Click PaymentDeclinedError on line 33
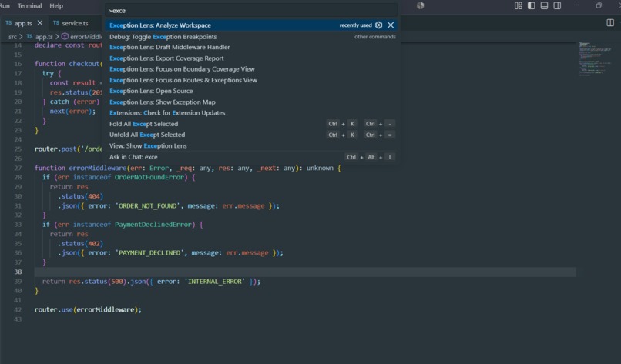 [153, 225]
